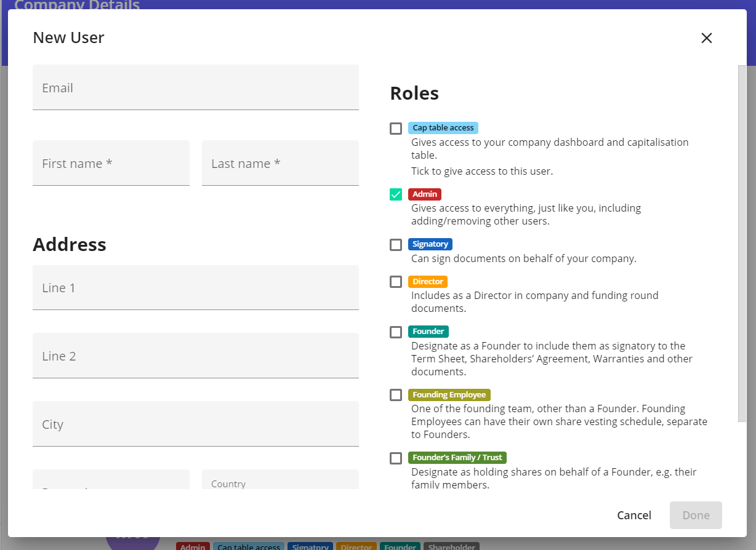The image size is (756, 550).
Task: Tick the Cap table access checkbox
Action: coord(396,129)
